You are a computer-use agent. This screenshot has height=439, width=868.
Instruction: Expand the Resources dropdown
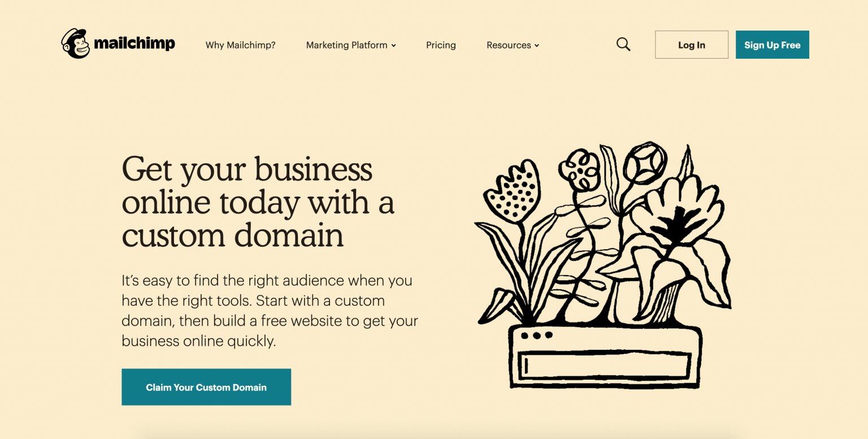point(509,45)
